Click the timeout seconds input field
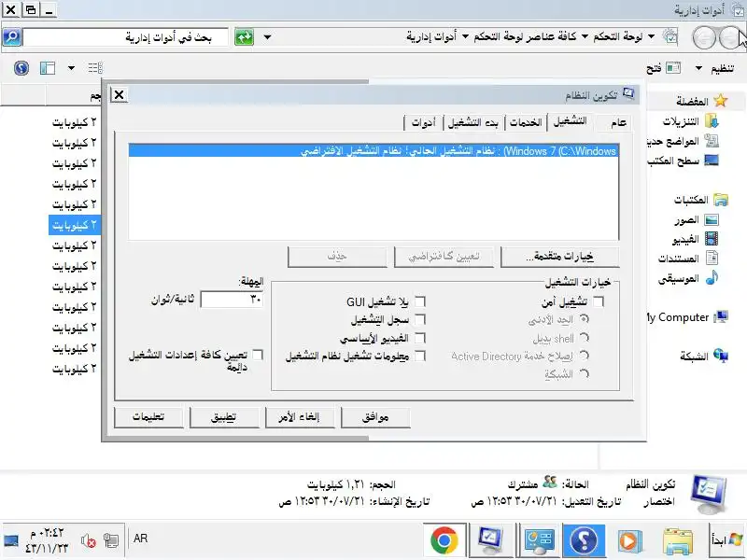Viewport: 747px width, 560px height. coord(232,300)
